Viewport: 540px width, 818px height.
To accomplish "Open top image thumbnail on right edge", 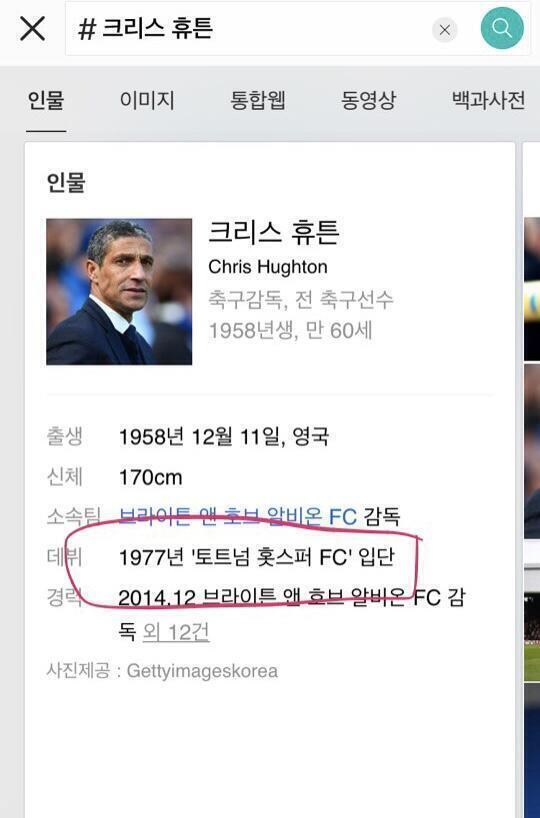I will pos(532,288).
